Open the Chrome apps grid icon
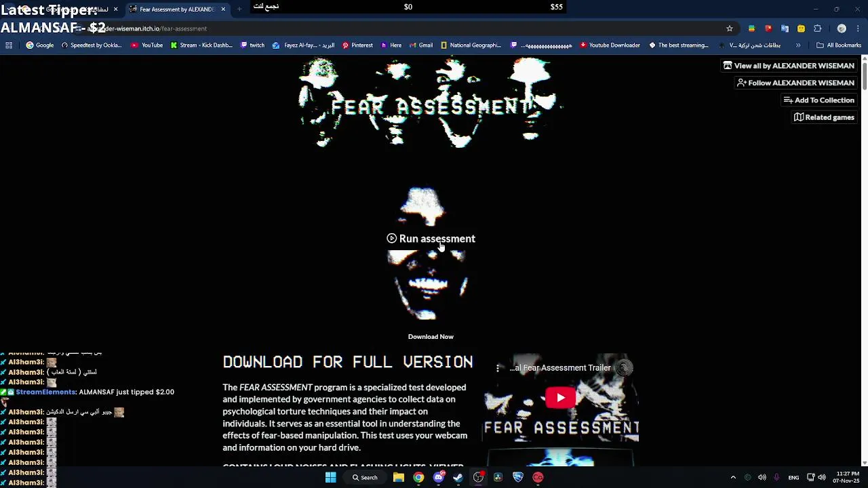The width and height of the screenshot is (868, 488). click(9, 45)
